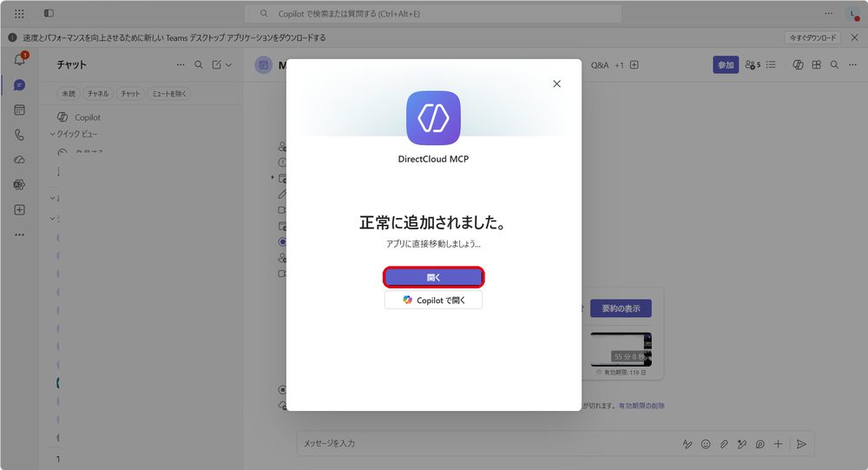Show the +1 additional tabs

coord(619,65)
